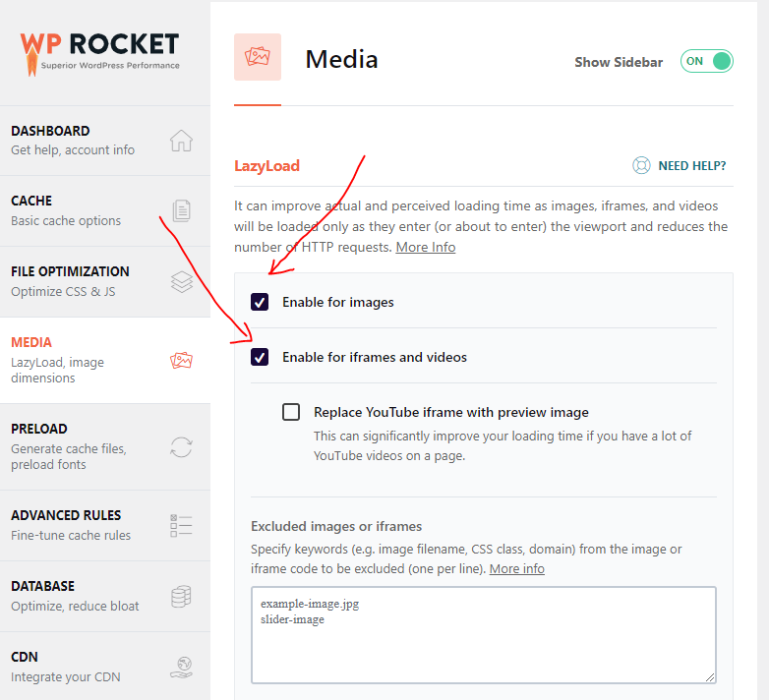The height and width of the screenshot is (700, 769).
Task: Uncheck Enable for images checkbox
Action: point(260,302)
